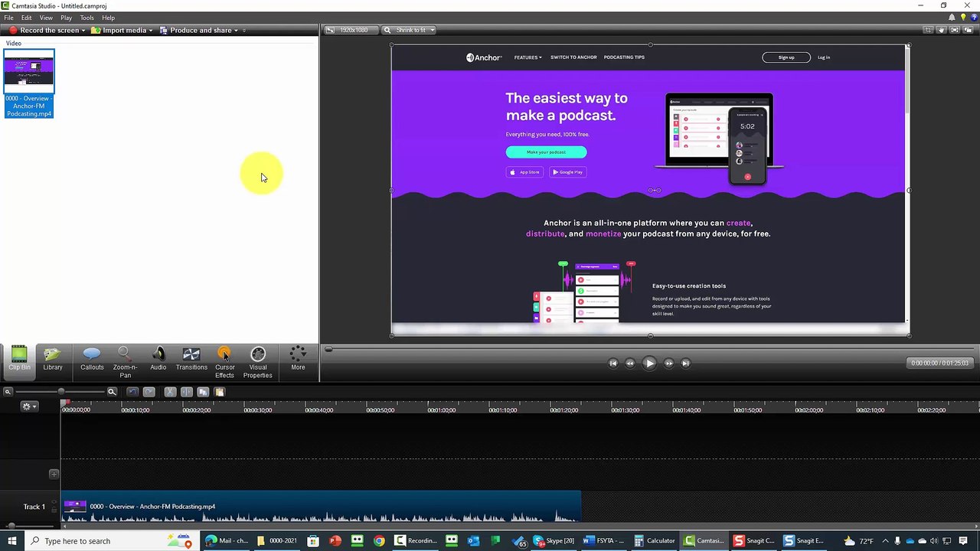The image size is (980, 551).
Task: Toggle the preview pan hand mode icon
Action: (x=942, y=30)
